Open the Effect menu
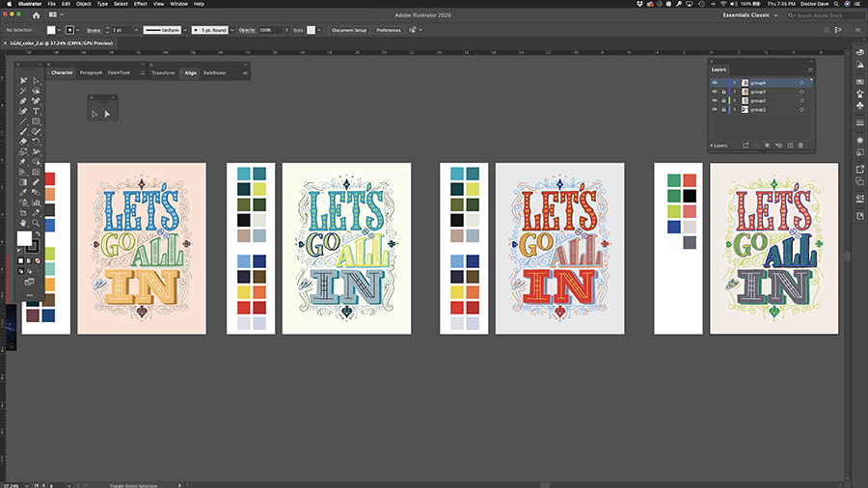The width and height of the screenshot is (868, 488). [x=140, y=4]
